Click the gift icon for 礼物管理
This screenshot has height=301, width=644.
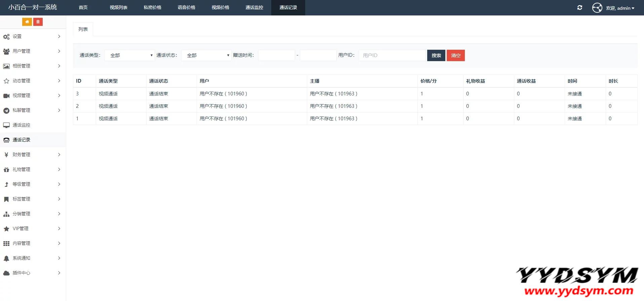(x=6, y=170)
